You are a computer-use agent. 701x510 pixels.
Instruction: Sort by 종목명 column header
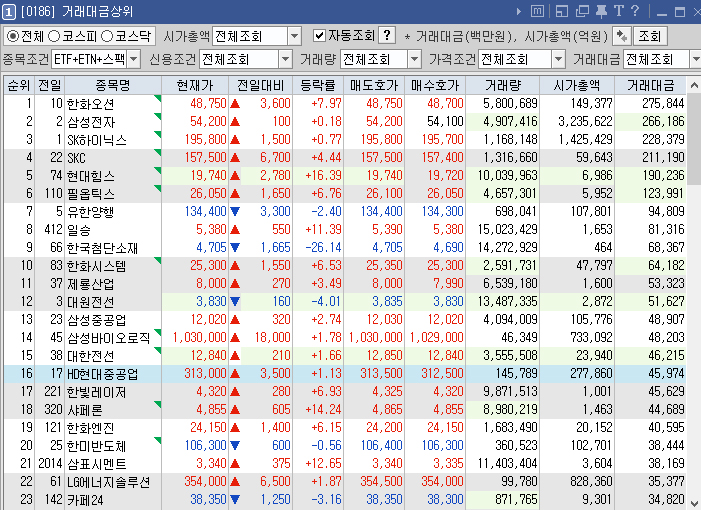coord(113,85)
